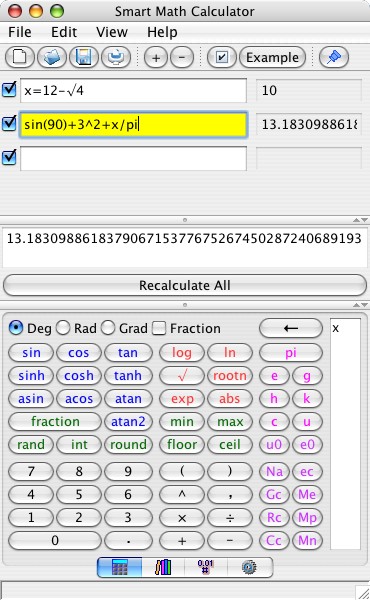Click the exp function button
Viewport: 370px width, 600px height.
click(182, 399)
